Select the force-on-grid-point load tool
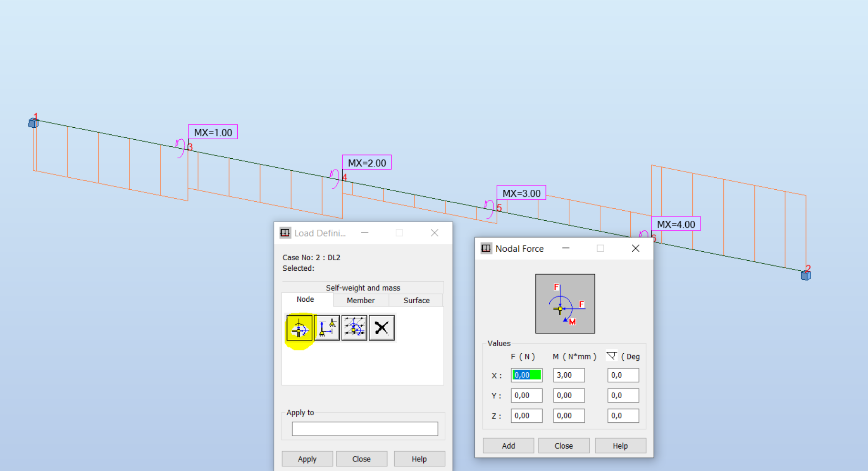Screen dimensions: 868x471 pos(355,327)
